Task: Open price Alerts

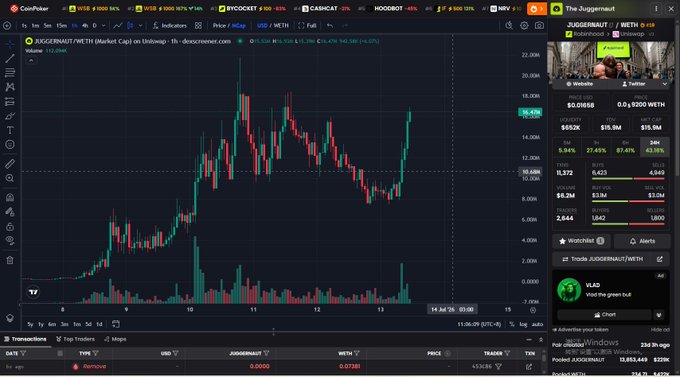Action: (x=642, y=241)
